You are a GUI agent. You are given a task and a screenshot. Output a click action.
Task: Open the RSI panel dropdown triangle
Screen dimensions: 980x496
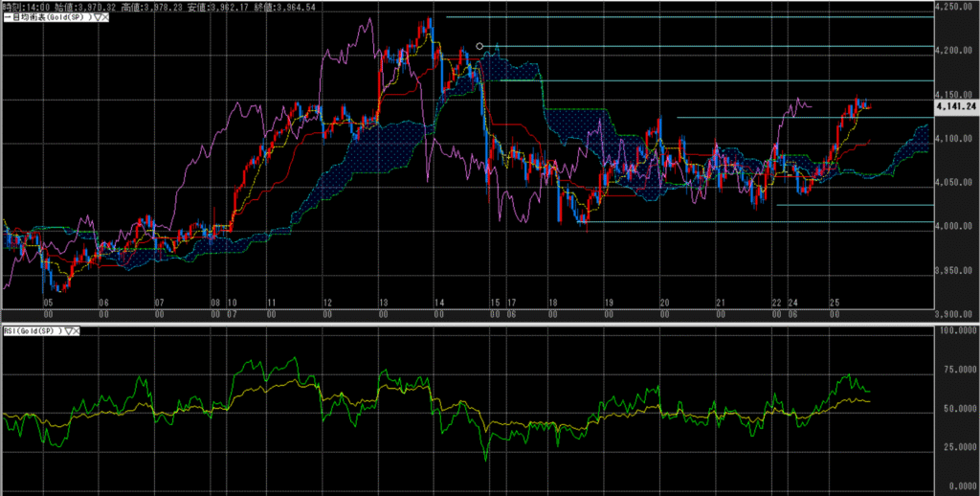(68, 331)
